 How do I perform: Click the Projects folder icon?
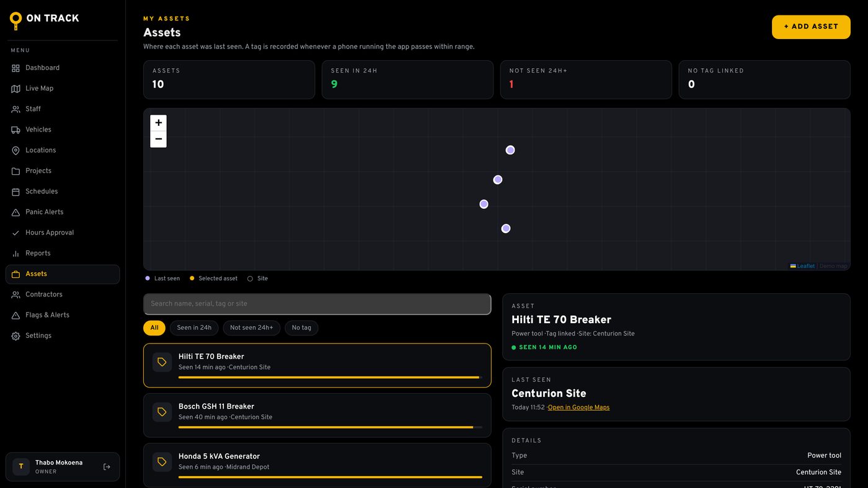[x=15, y=171]
